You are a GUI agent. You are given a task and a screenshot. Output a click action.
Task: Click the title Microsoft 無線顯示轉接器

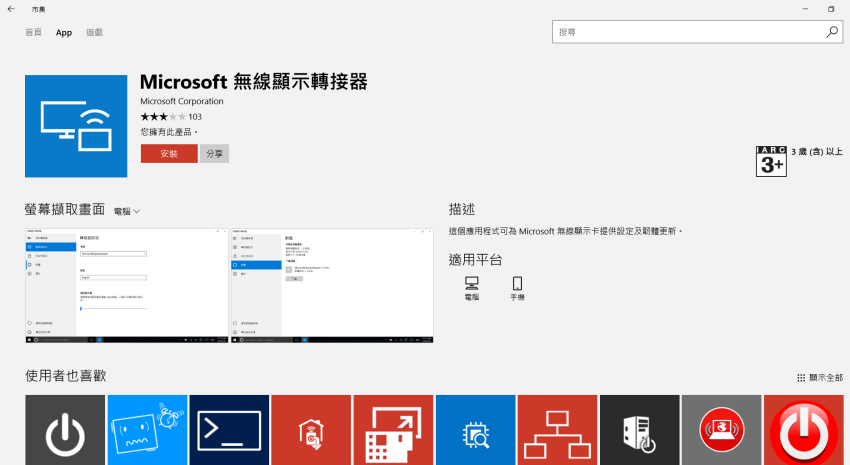254,82
